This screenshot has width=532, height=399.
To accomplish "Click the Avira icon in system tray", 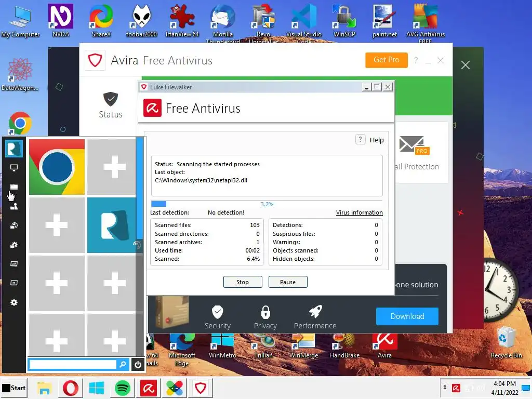I will point(456,388).
